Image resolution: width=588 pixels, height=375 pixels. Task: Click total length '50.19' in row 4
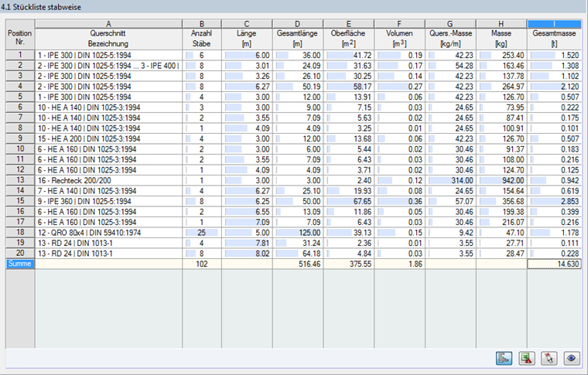coord(297,87)
